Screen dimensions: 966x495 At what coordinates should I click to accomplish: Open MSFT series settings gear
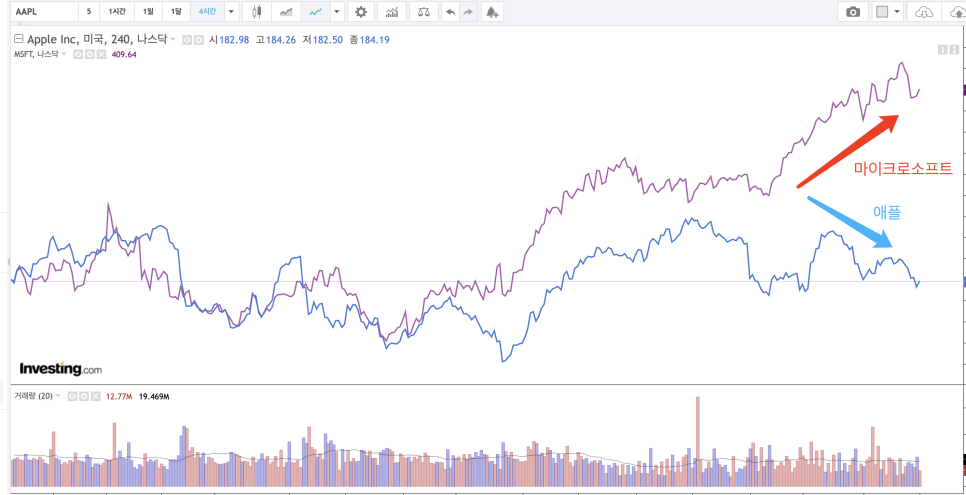coord(89,54)
